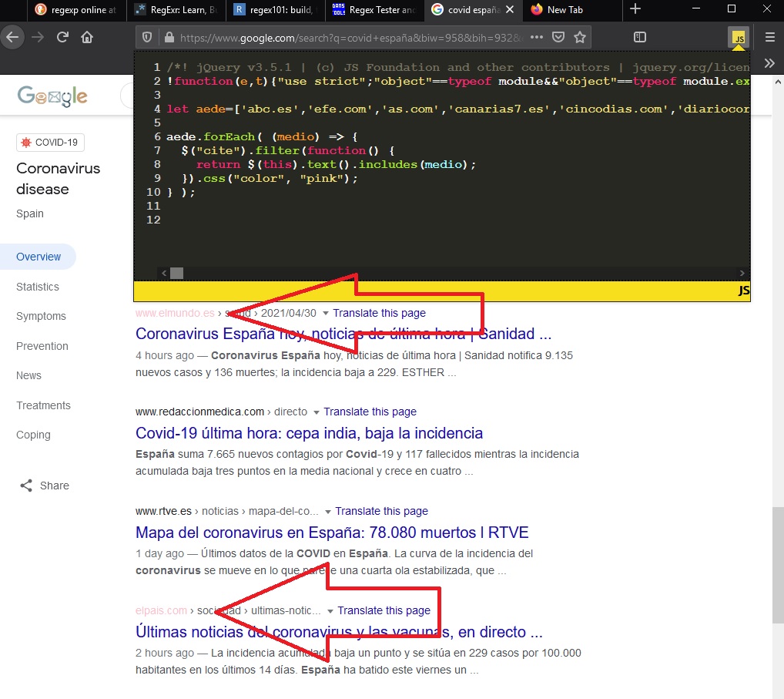Go to the Firefox home page
Screen dimensions: 784x699
(x=87, y=37)
